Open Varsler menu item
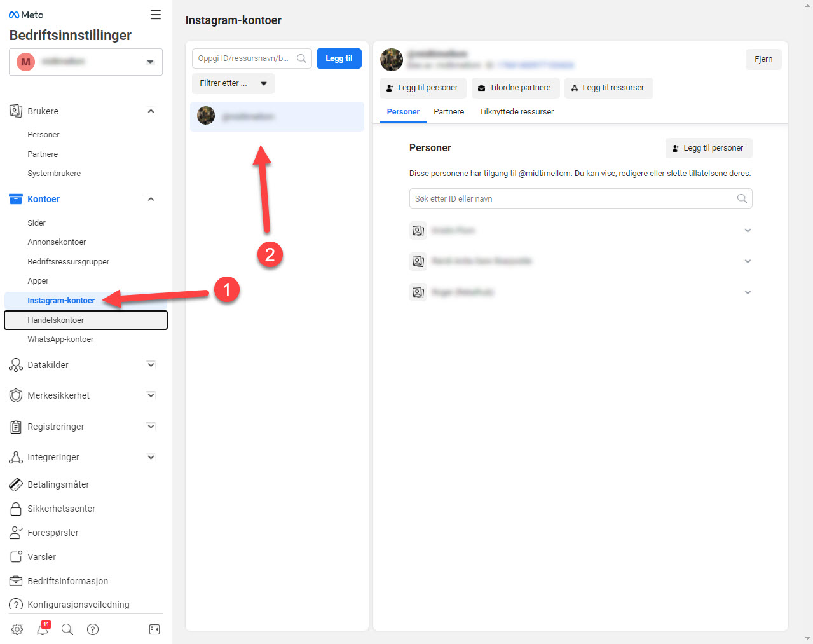Viewport: 813px width, 644px height. pyautogui.click(x=41, y=557)
